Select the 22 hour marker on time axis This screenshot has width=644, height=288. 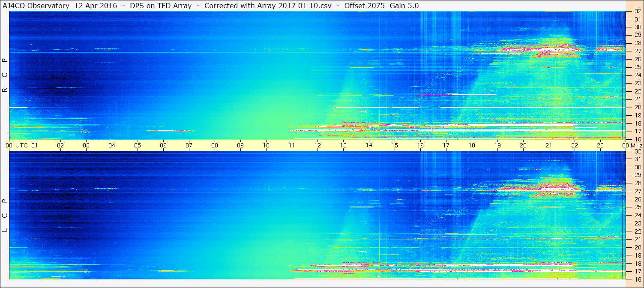tap(575, 145)
